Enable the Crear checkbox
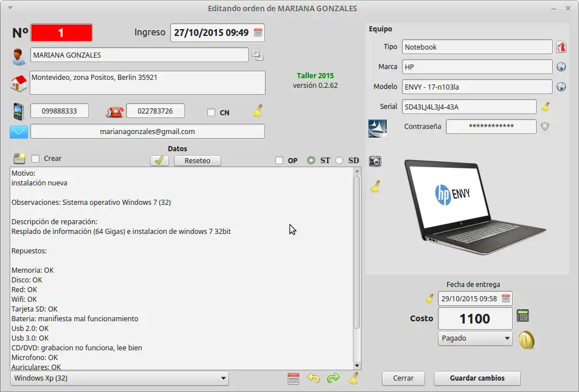 (35, 159)
